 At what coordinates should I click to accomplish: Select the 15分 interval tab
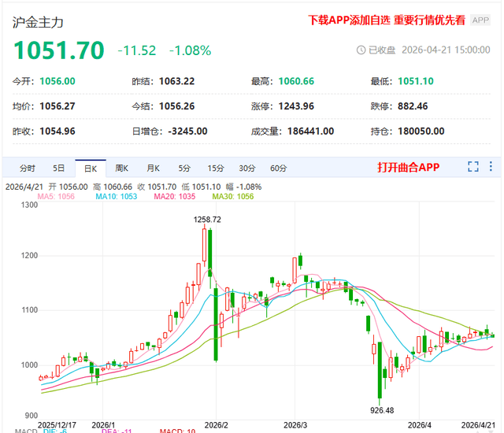click(x=216, y=168)
